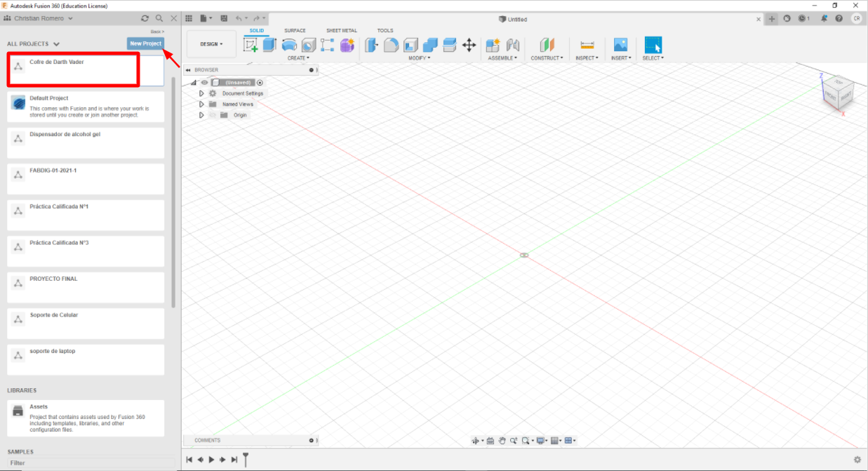The width and height of the screenshot is (868, 471).
Task: Click the Create Sketch tool
Action: 251,45
